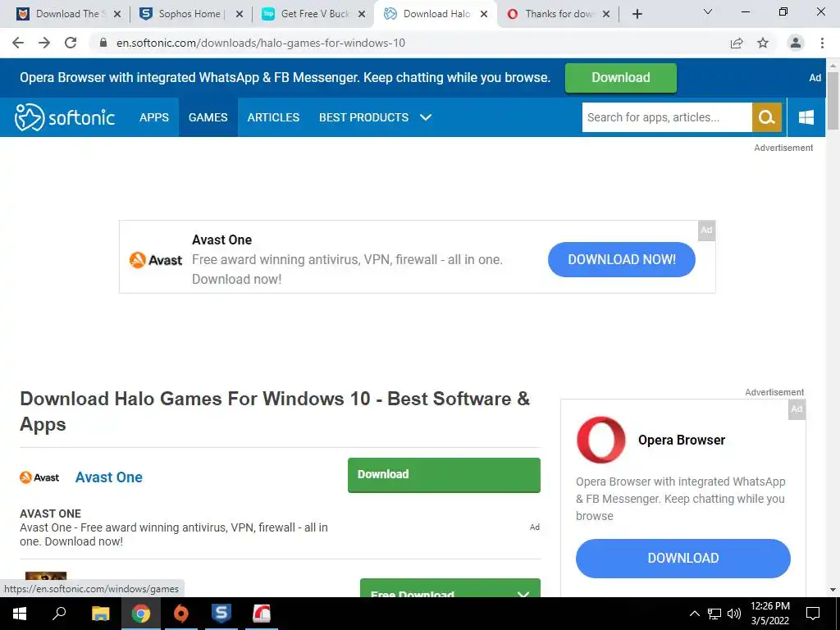
Task: Click the page vertical scrollbar thumb
Action: tap(833, 101)
